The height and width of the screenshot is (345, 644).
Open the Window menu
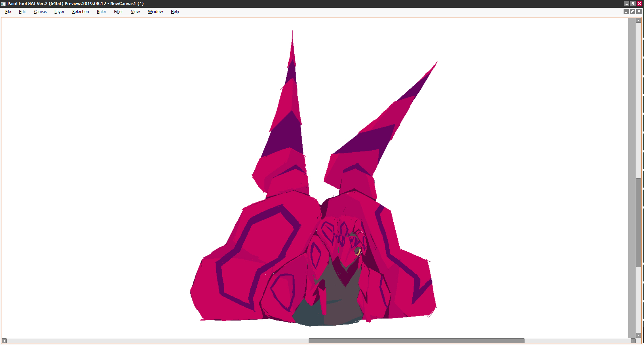155,12
